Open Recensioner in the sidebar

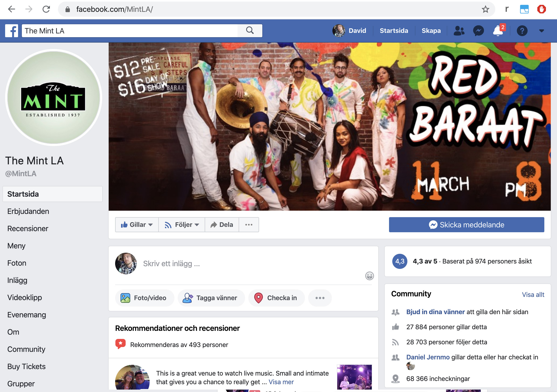[x=27, y=228]
